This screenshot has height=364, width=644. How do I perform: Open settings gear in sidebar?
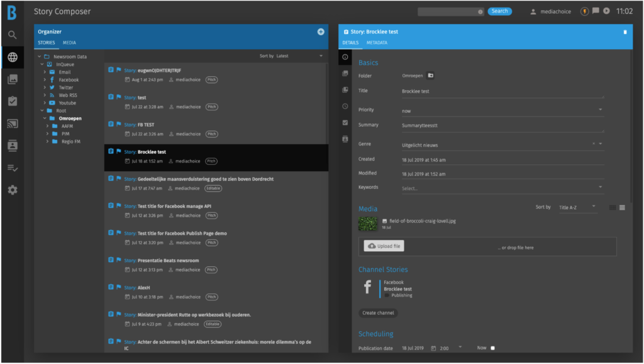[x=13, y=190]
